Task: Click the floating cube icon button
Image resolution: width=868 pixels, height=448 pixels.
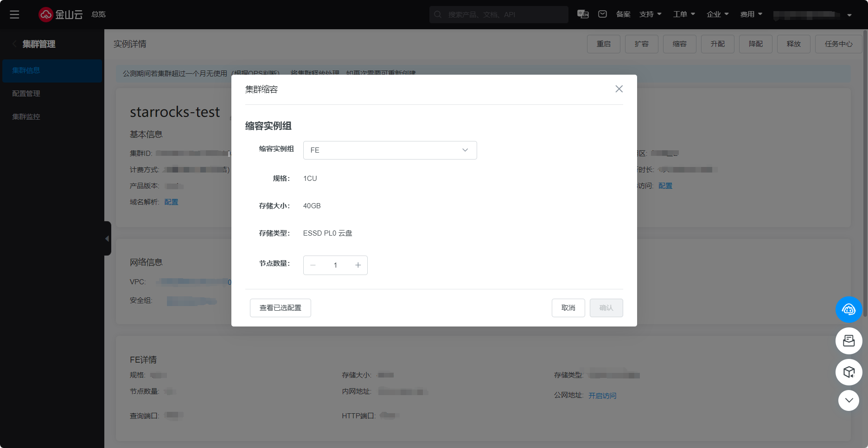Action: (849, 372)
